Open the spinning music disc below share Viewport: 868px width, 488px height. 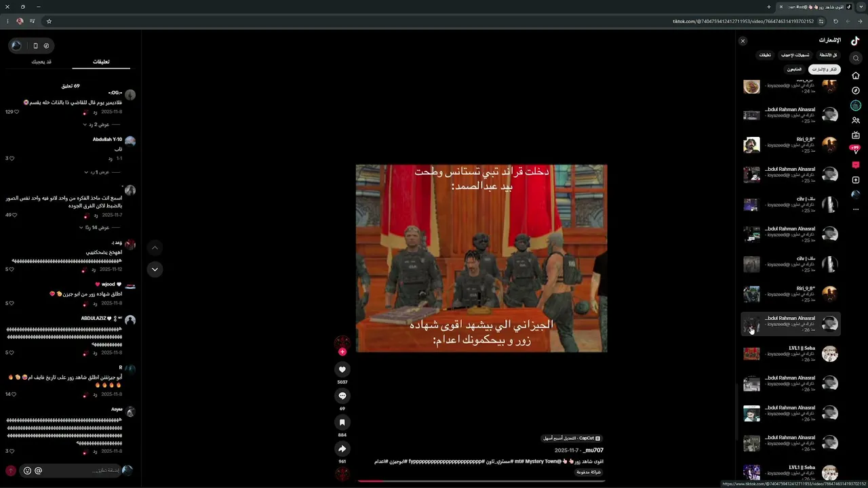[x=342, y=474]
